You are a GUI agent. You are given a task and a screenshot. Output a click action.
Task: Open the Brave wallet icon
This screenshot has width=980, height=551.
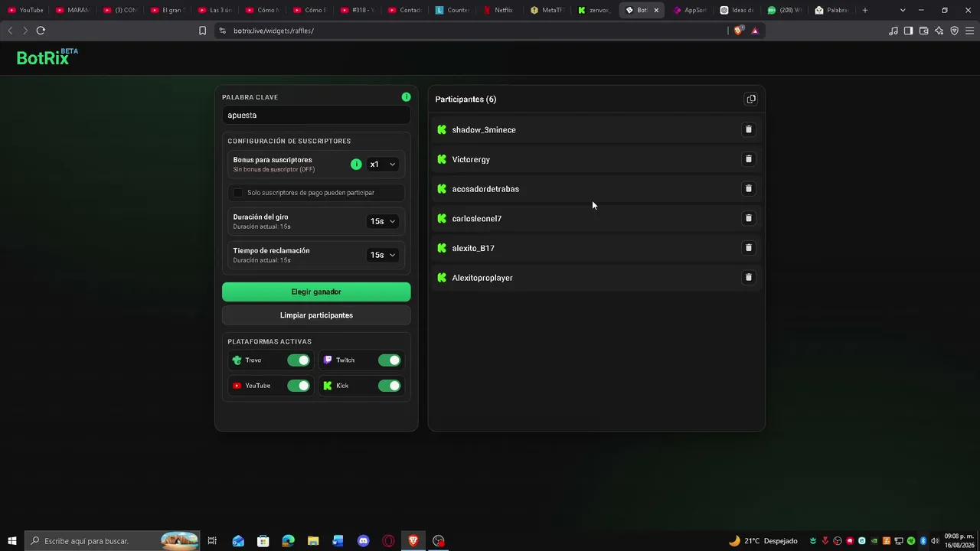(923, 31)
